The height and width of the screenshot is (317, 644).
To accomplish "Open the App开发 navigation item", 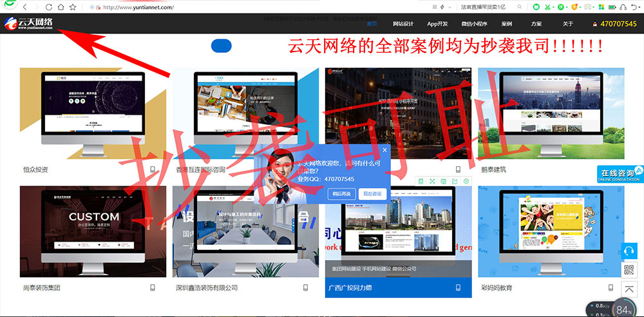I will click(437, 24).
